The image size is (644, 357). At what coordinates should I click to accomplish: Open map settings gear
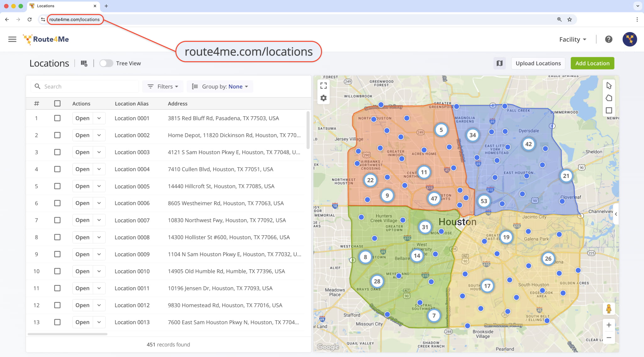click(323, 98)
